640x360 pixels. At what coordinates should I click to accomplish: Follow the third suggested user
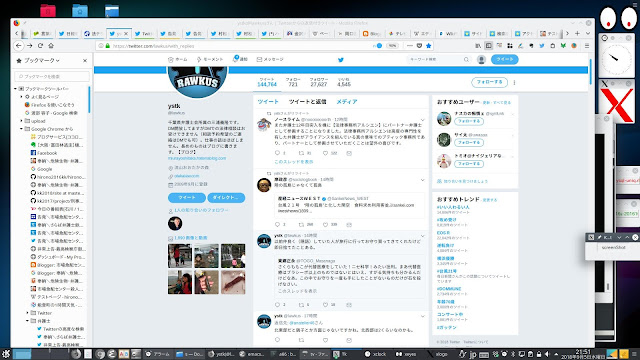tap(469, 164)
